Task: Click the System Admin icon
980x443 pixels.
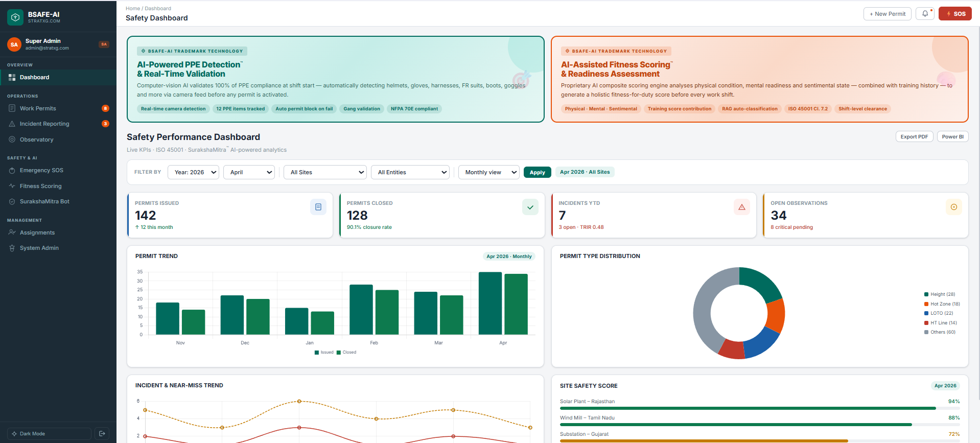Action: (12, 248)
